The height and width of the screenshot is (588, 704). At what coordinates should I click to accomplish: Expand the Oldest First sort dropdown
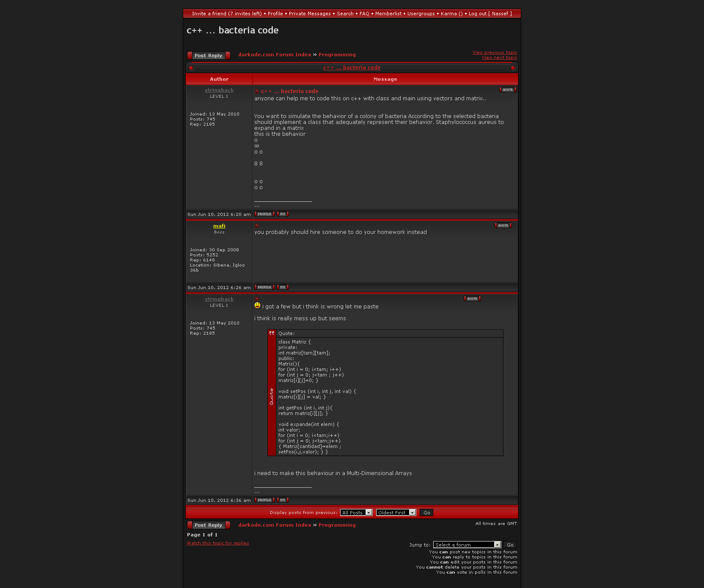pyautogui.click(x=396, y=513)
